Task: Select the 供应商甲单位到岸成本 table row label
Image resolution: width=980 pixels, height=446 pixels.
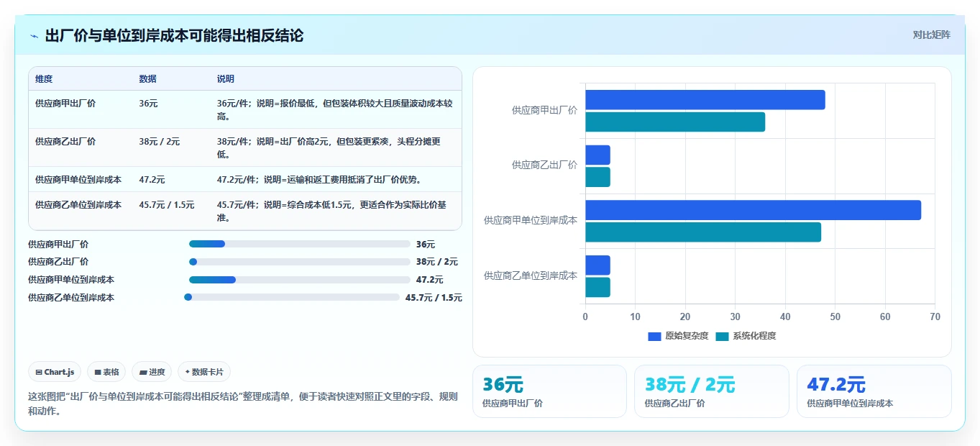Action: click(78, 180)
